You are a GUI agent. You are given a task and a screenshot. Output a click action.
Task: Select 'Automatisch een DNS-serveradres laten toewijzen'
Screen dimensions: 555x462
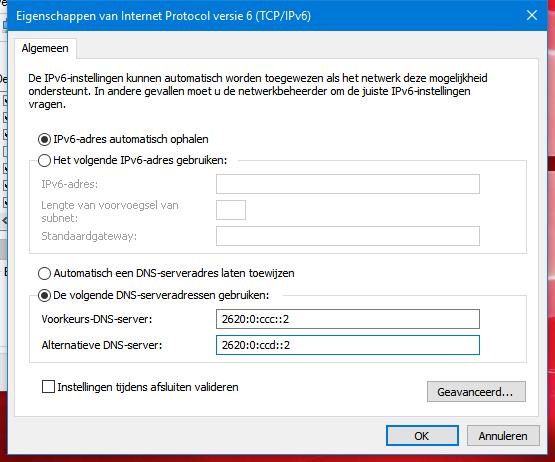[44, 273]
